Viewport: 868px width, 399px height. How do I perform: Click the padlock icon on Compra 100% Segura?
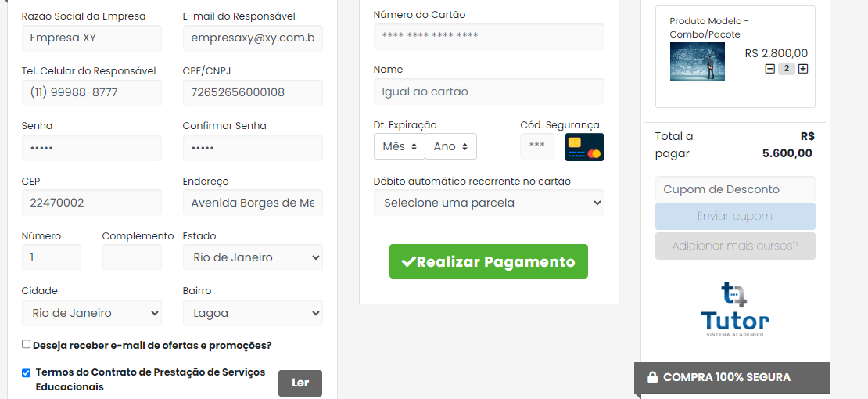pyautogui.click(x=653, y=377)
